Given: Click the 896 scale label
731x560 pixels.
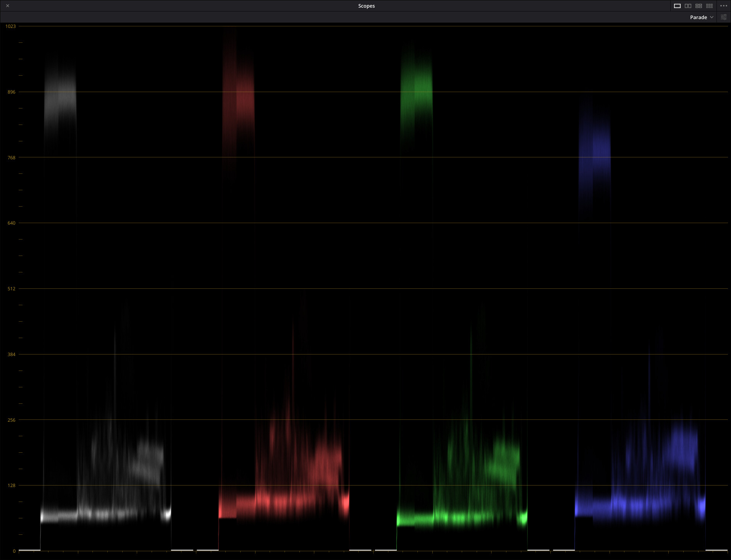Looking at the screenshot, I should coord(11,92).
